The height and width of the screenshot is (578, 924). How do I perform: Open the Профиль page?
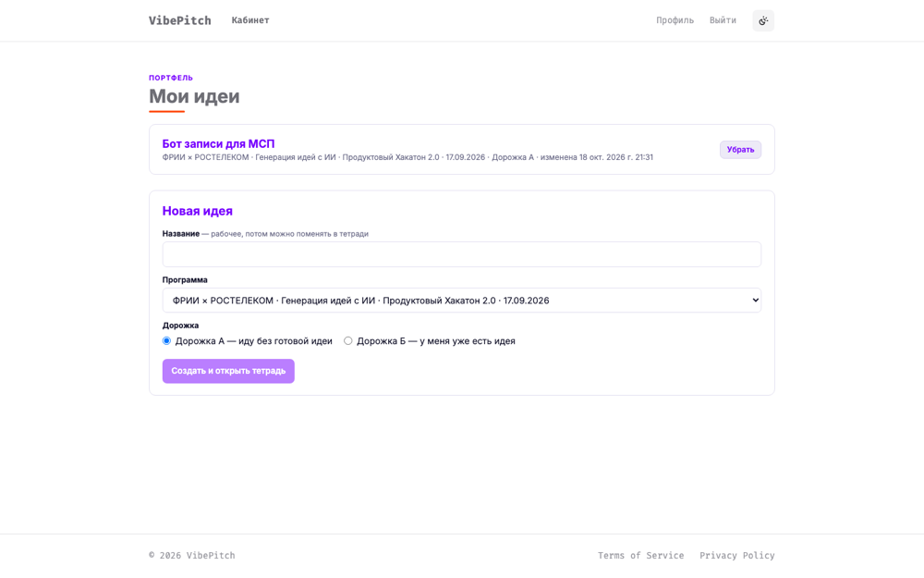pos(675,20)
